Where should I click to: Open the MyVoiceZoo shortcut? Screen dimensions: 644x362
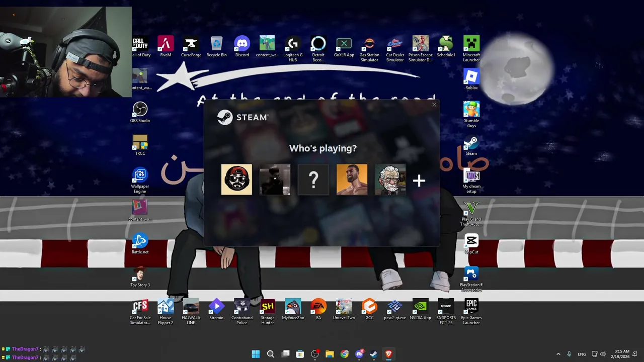coord(293,310)
